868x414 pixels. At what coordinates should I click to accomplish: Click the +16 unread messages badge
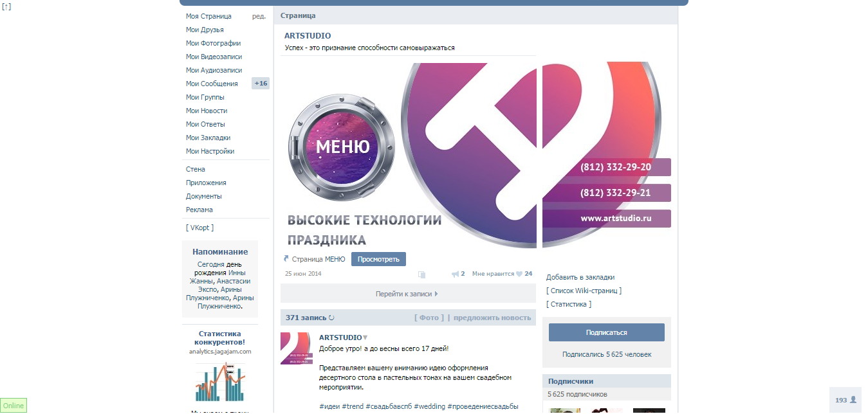(261, 84)
